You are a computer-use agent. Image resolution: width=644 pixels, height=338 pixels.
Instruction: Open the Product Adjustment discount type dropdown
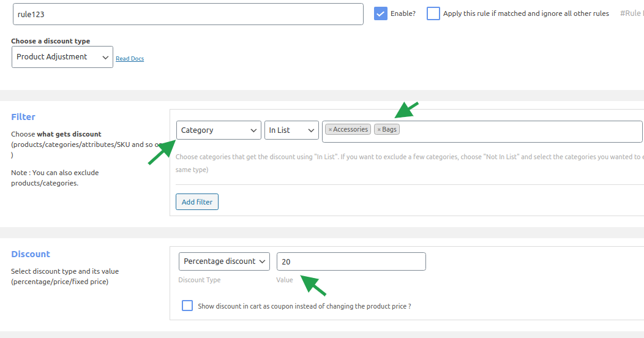(62, 57)
